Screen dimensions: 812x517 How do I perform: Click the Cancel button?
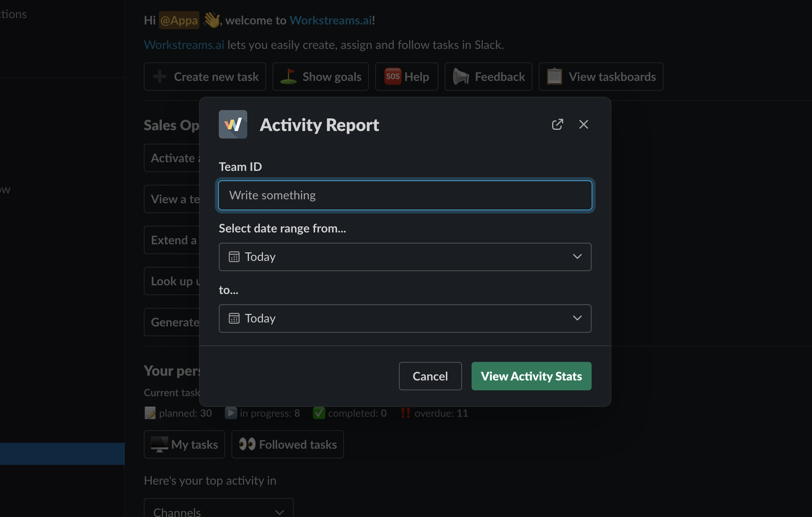tap(430, 376)
